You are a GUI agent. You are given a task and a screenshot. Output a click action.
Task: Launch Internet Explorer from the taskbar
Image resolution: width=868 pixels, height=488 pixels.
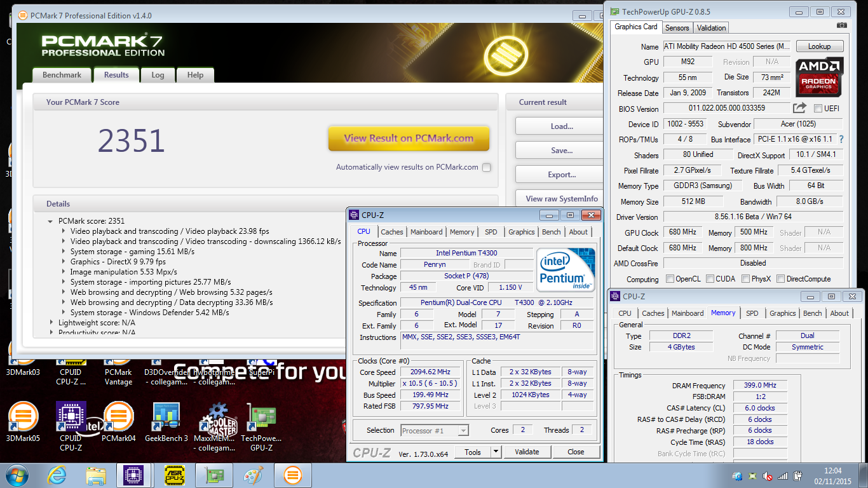point(57,475)
